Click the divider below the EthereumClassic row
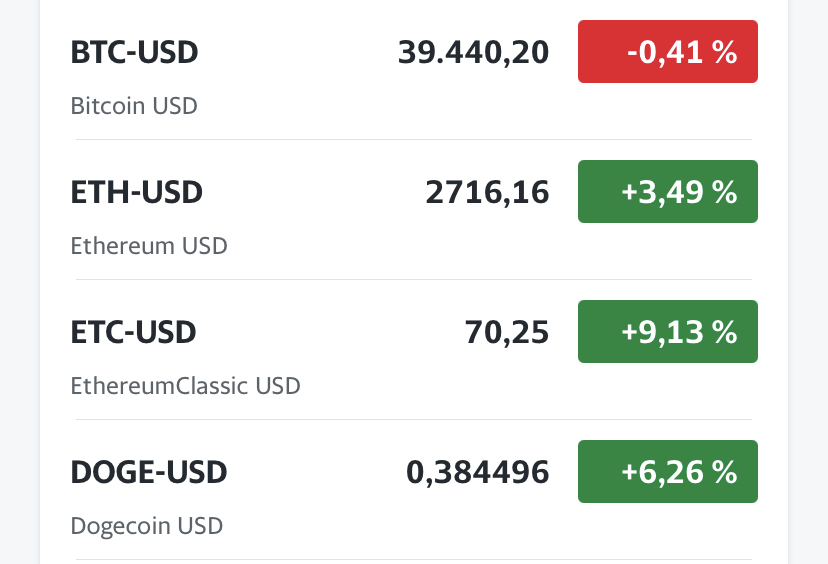Viewport: 828px width, 564px height. pyautogui.click(x=413, y=419)
